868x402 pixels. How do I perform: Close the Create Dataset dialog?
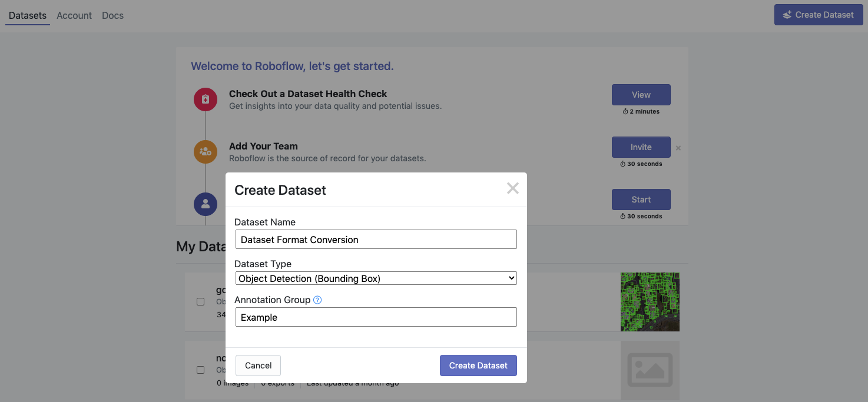tap(512, 188)
